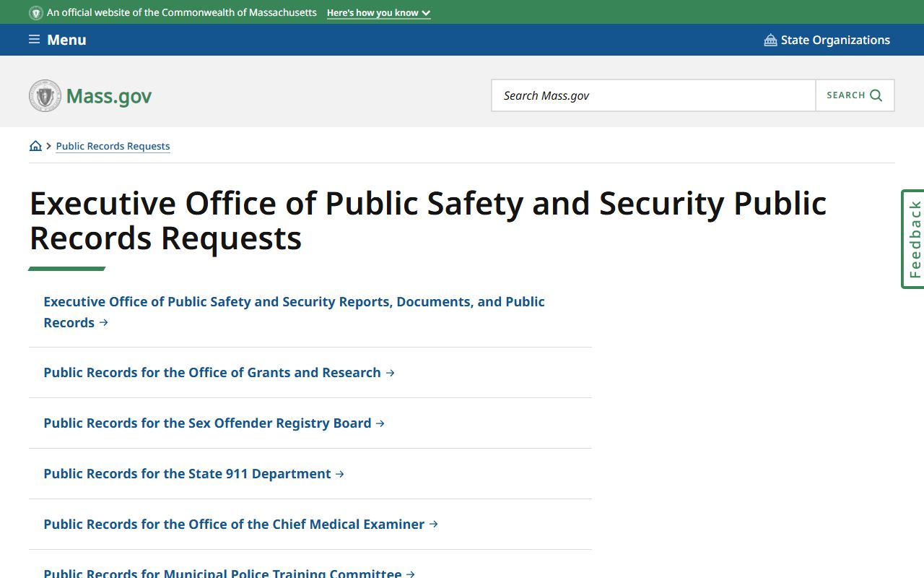Open EOPSS Reports, Documents, and Public Records link
Viewport: 924px width, 578px height.
(295, 312)
